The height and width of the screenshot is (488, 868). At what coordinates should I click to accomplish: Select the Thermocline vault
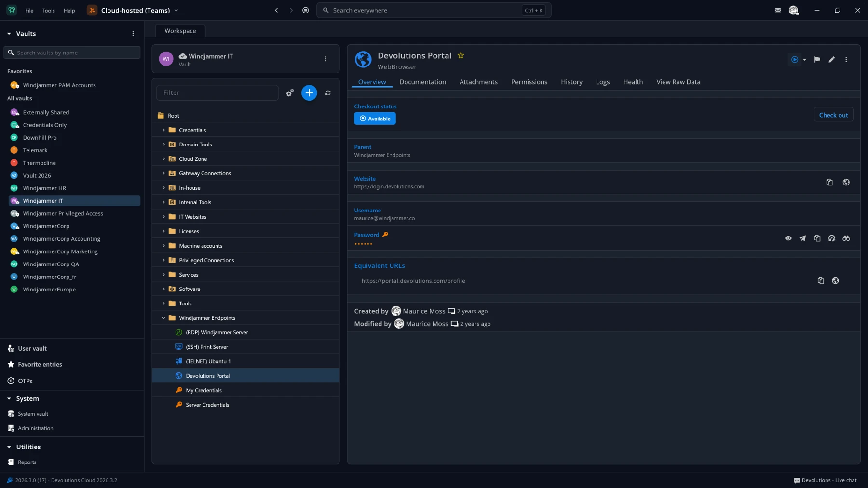(x=75, y=163)
